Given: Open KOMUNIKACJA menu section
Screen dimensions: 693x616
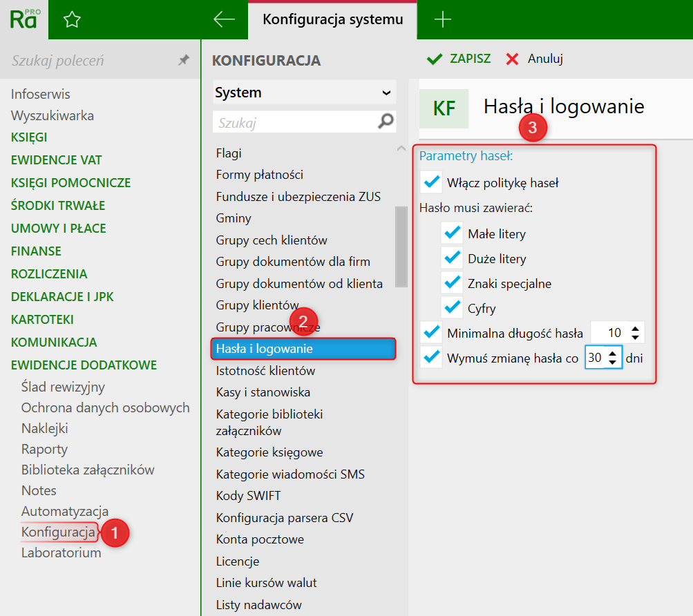Looking at the screenshot, I should (54, 343).
